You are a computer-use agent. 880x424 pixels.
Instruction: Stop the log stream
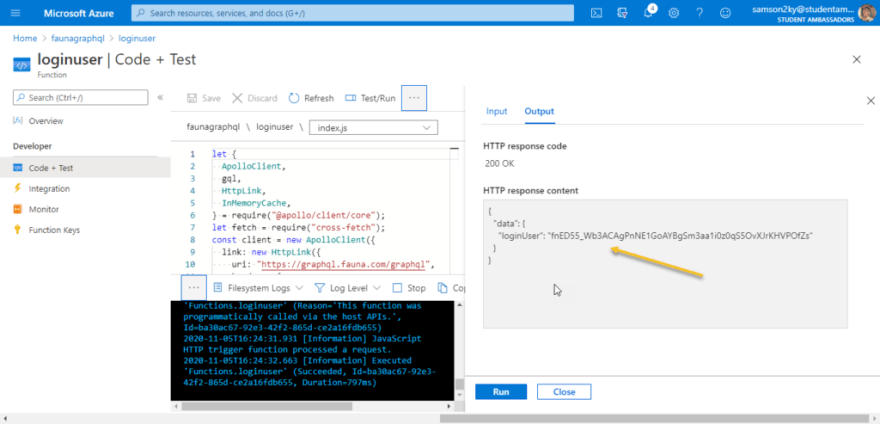click(x=409, y=288)
